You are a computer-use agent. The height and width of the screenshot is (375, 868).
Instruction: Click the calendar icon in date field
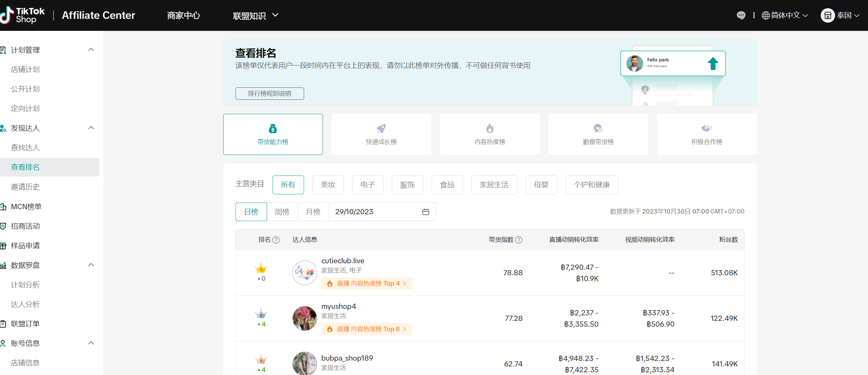tap(425, 212)
